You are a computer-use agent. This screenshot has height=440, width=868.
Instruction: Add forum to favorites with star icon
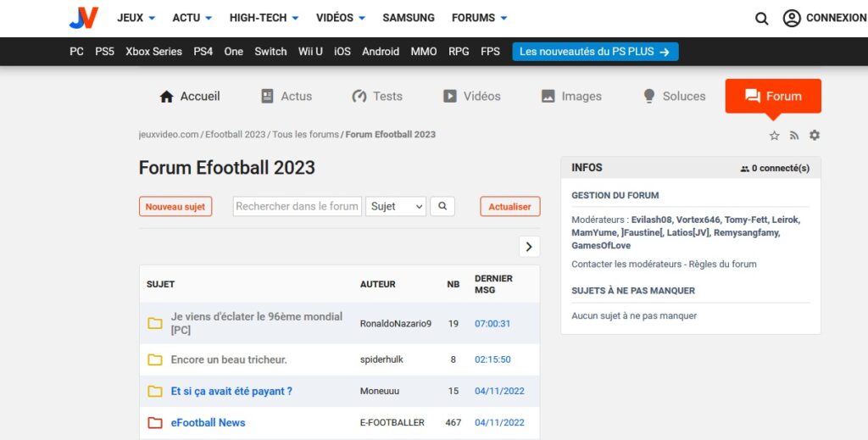tap(775, 136)
